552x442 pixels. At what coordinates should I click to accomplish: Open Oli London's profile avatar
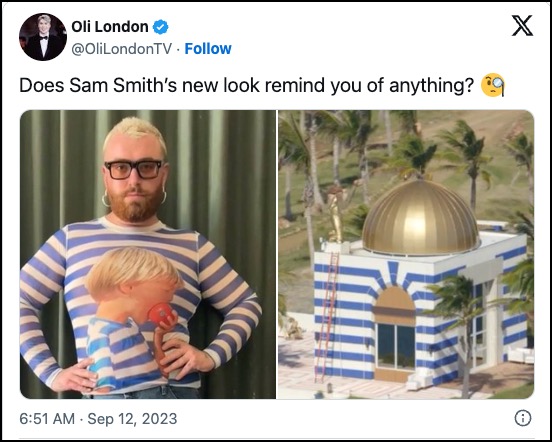pyautogui.click(x=43, y=37)
